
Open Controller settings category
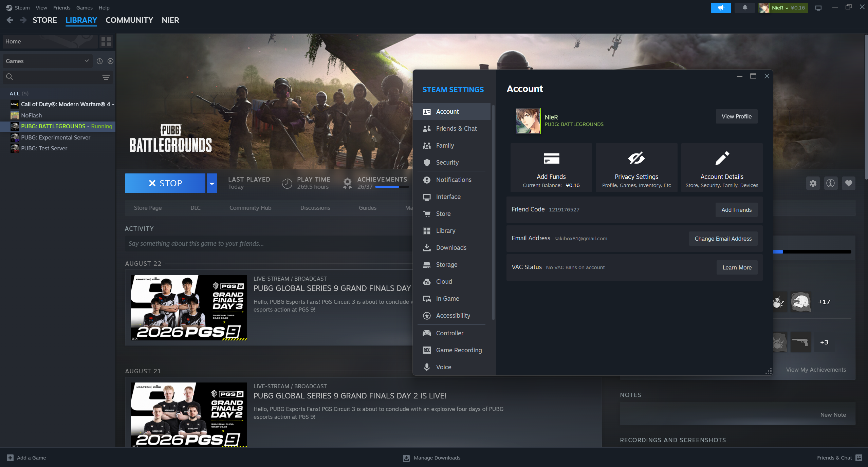[x=452, y=333]
